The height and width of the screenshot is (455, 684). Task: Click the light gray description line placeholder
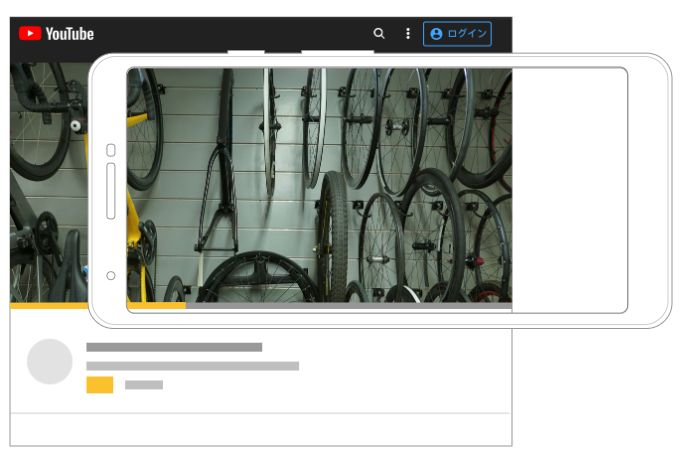click(192, 366)
